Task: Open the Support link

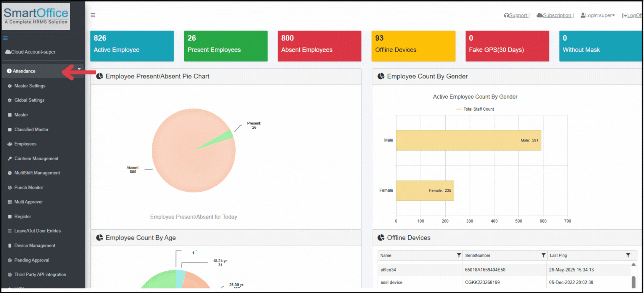Action: pos(517,15)
